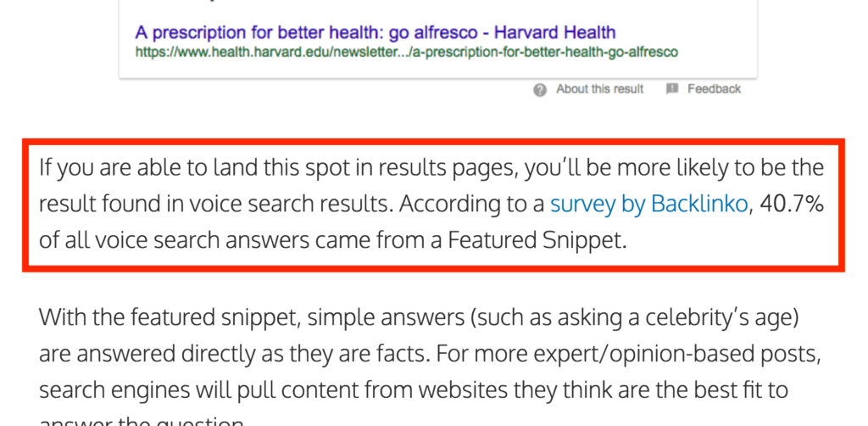Click the green health.harvard.edu URL

pos(407,52)
